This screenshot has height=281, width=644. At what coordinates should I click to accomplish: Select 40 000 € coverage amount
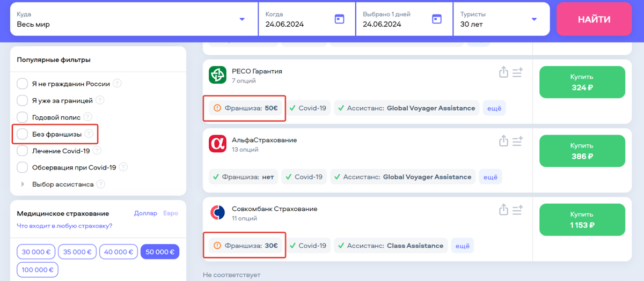pyautogui.click(x=118, y=252)
